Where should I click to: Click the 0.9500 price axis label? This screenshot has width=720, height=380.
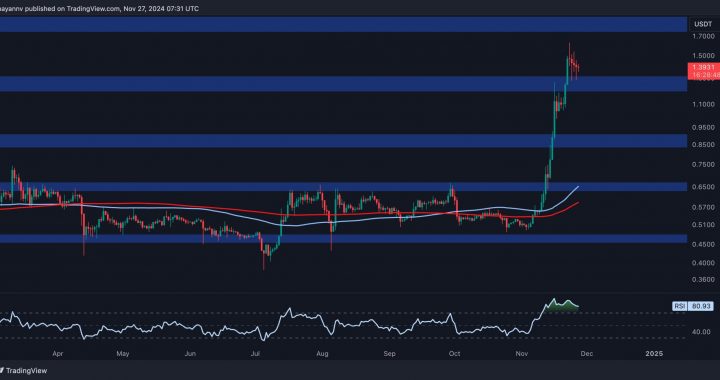point(704,127)
